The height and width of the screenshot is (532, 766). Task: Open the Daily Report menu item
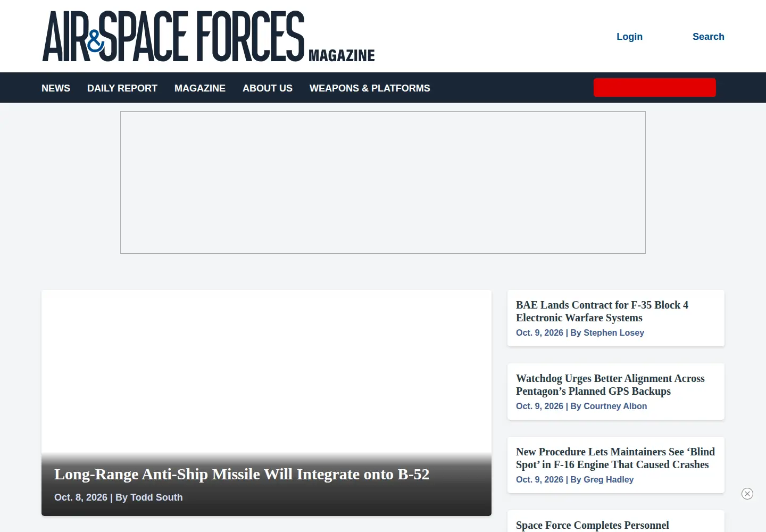(x=122, y=88)
